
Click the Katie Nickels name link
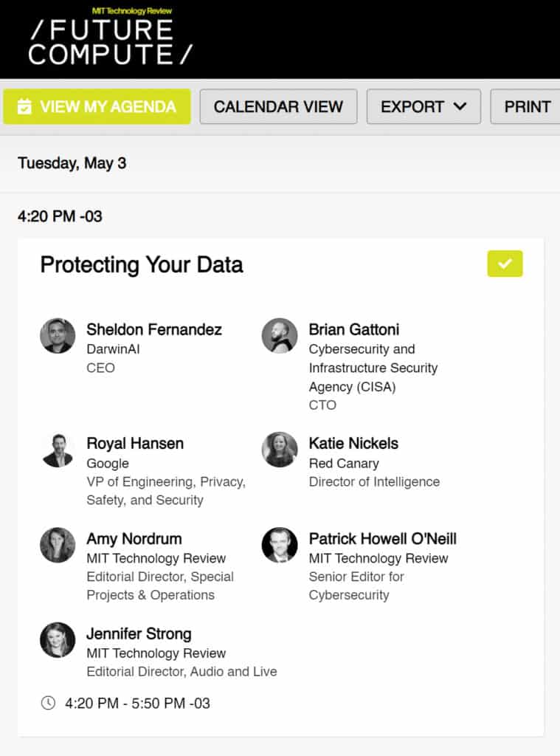coord(353,443)
